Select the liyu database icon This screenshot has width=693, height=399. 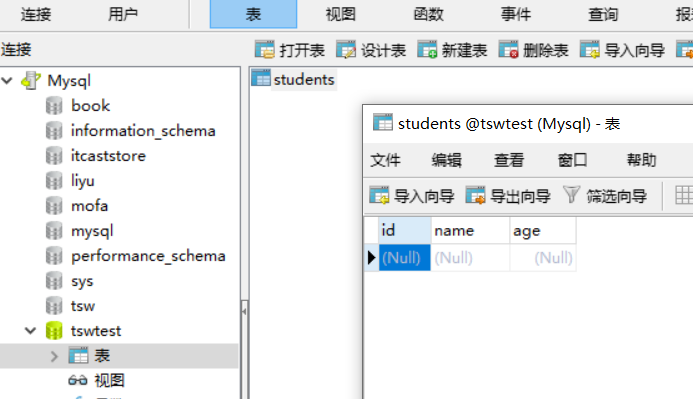click(54, 181)
